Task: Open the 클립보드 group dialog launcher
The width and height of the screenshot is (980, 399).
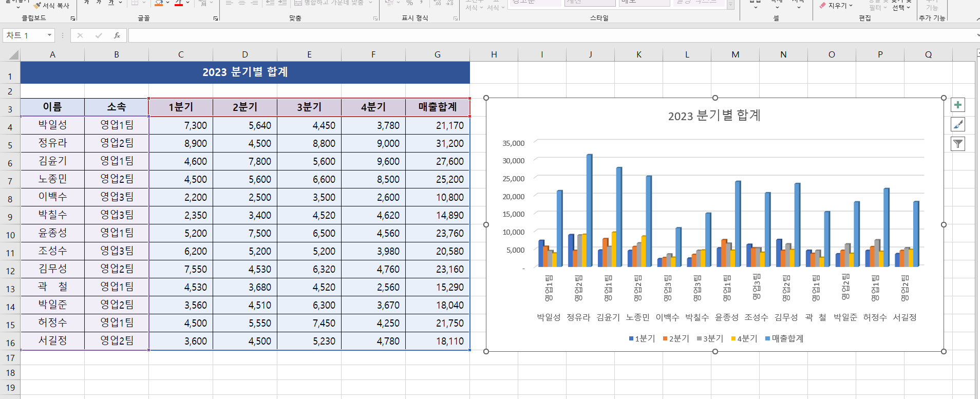Action: coord(73,18)
